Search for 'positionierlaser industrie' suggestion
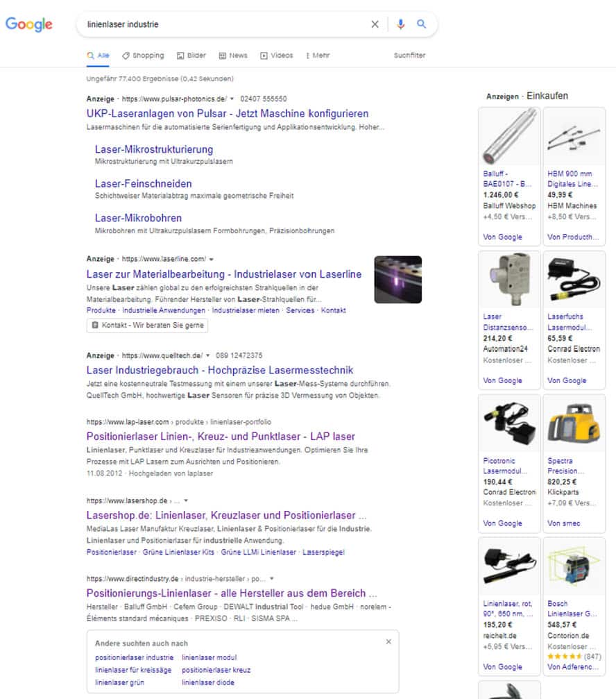This screenshot has height=699, width=616. coord(134,657)
